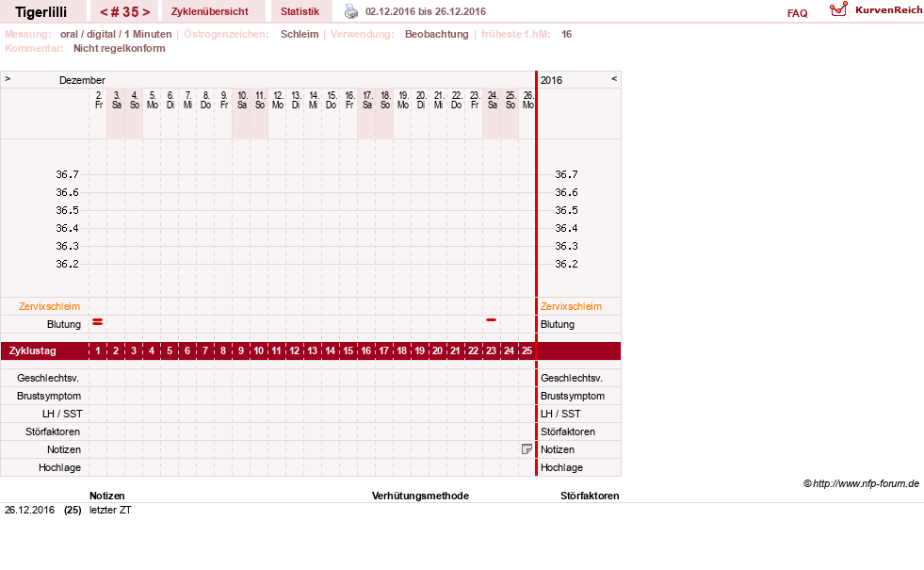
Task: Click the note date 26.12.2016
Action: [x=29, y=510]
